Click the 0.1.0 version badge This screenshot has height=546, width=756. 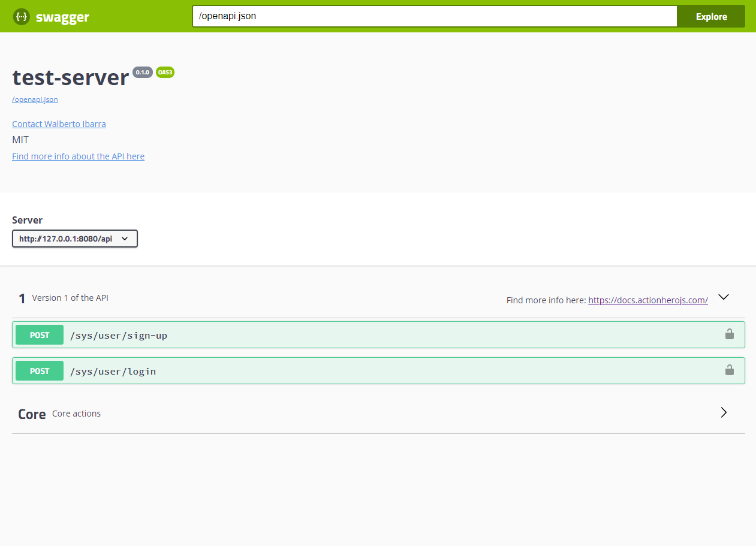(143, 73)
